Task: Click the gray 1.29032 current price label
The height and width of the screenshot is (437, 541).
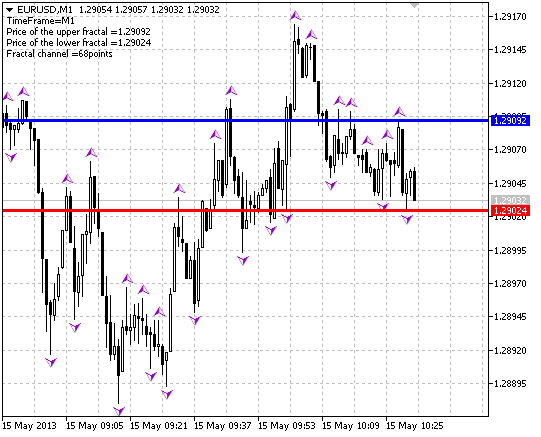Action: click(x=510, y=200)
